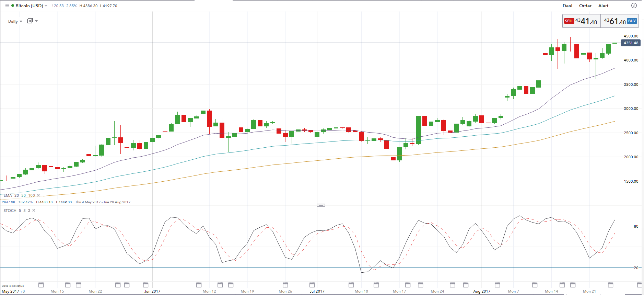Screen dimensions: 644x295
Task: Click the 20 level label on stochastic panel
Action: click(636, 268)
